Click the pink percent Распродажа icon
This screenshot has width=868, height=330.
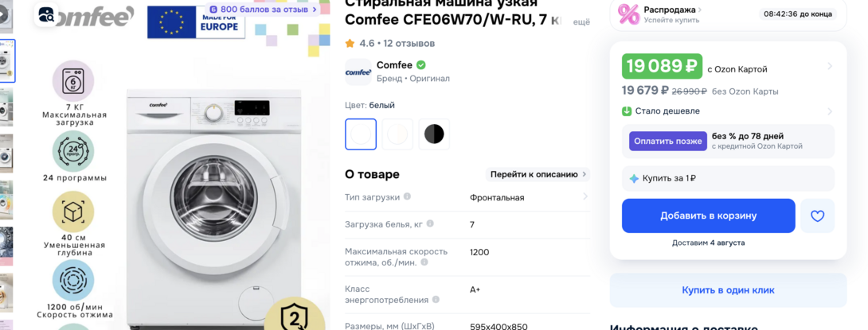[628, 14]
